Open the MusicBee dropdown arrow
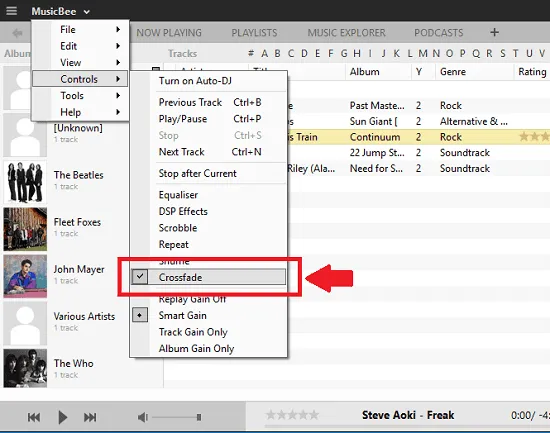 coord(87,12)
